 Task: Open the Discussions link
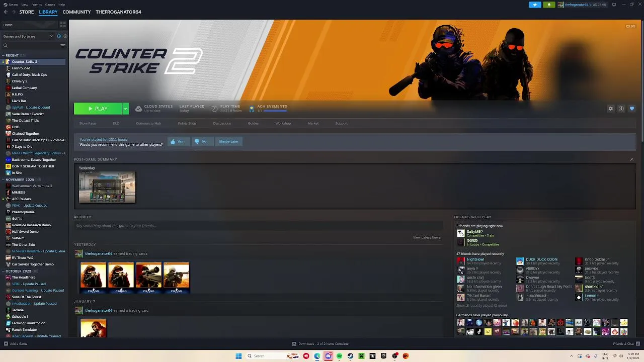tap(222, 123)
